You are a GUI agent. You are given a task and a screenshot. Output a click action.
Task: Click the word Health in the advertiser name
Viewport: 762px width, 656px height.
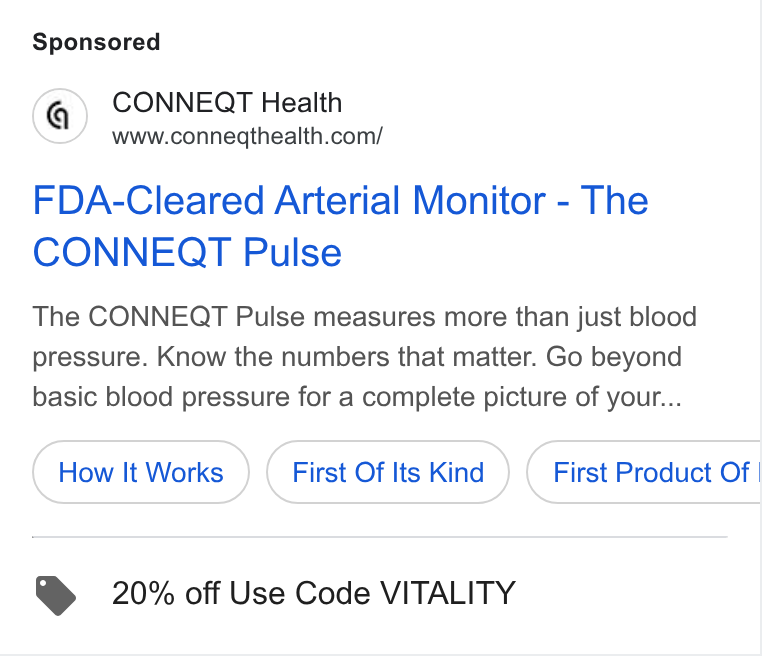(x=301, y=103)
